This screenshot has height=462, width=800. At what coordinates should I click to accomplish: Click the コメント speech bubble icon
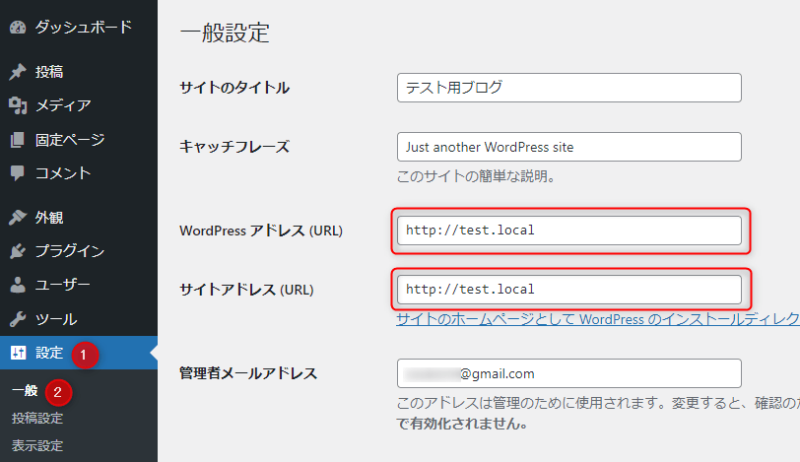tap(17, 173)
